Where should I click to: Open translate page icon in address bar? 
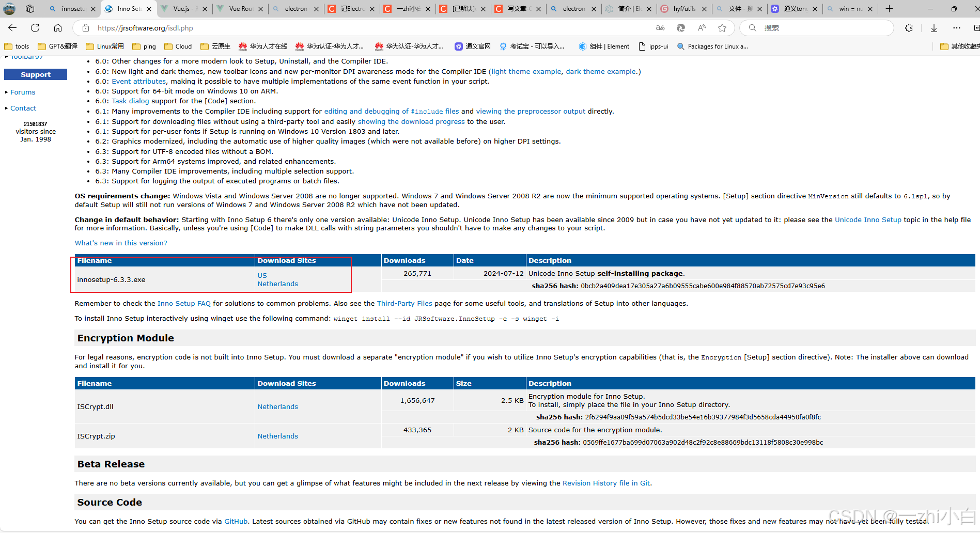click(660, 28)
